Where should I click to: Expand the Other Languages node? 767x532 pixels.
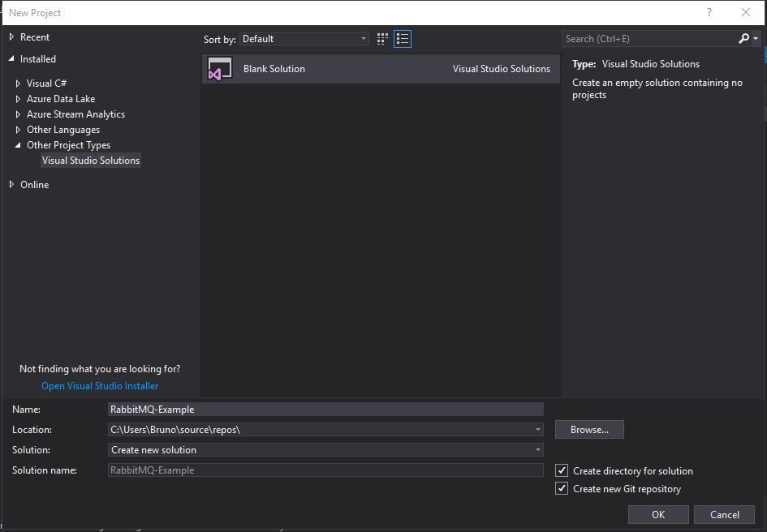click(x=18, y=130)
